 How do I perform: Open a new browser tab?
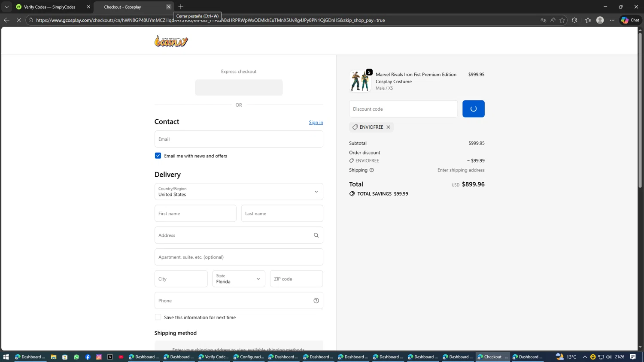pos(181,7)
